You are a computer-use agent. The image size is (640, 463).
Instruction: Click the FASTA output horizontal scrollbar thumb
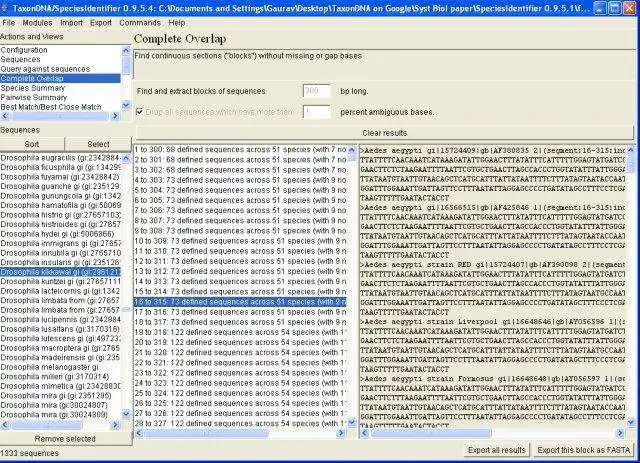431,433
